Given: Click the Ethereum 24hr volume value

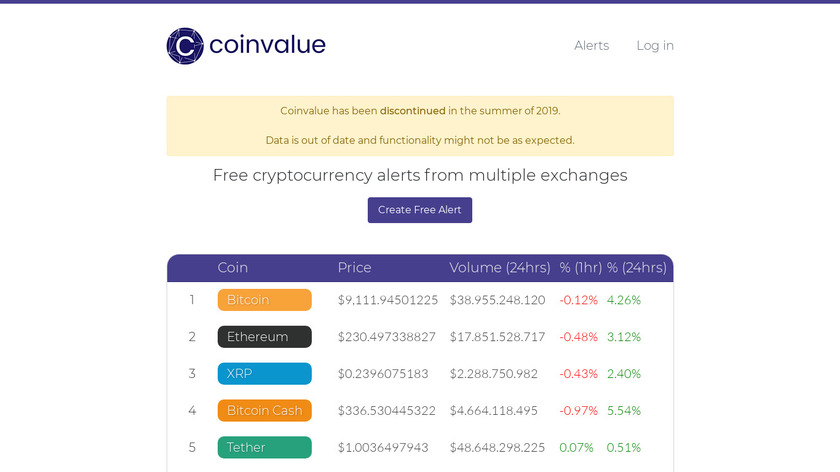Looking at the screenshot, I should (497, 337).
